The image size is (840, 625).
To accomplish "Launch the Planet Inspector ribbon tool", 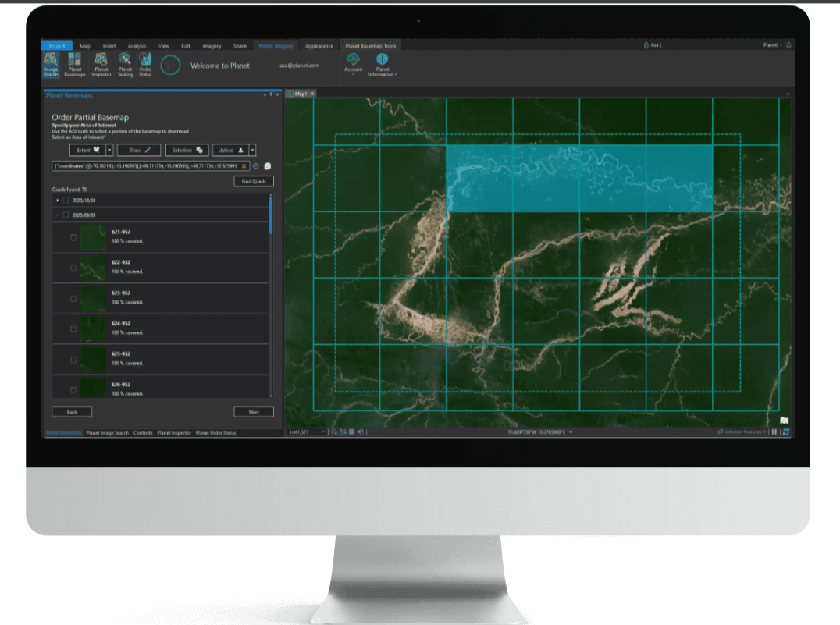I will (x=101, y=65).
